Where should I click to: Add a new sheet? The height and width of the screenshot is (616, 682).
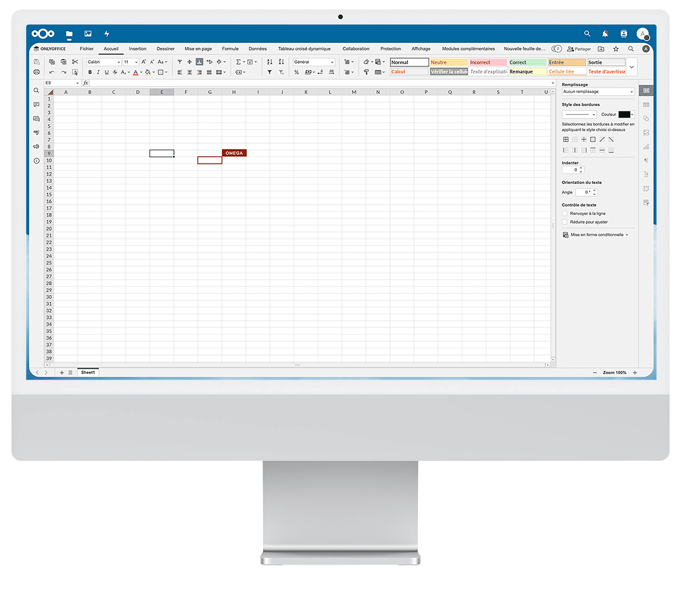point(62,373)
